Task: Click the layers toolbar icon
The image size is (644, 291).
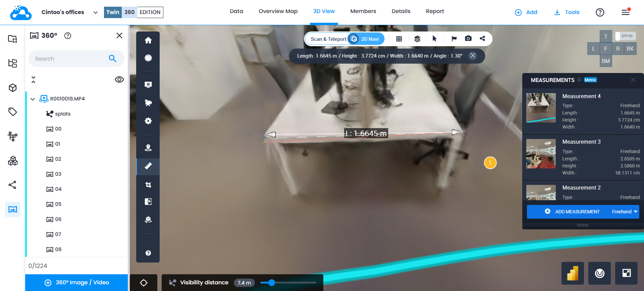Action: point(417,39)
